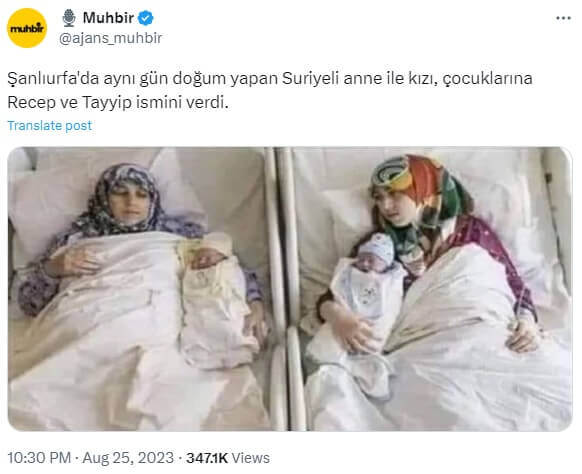The height and width of the screenshot is (474, 582).
Task: Click the Views label
Action: (251, 458)
